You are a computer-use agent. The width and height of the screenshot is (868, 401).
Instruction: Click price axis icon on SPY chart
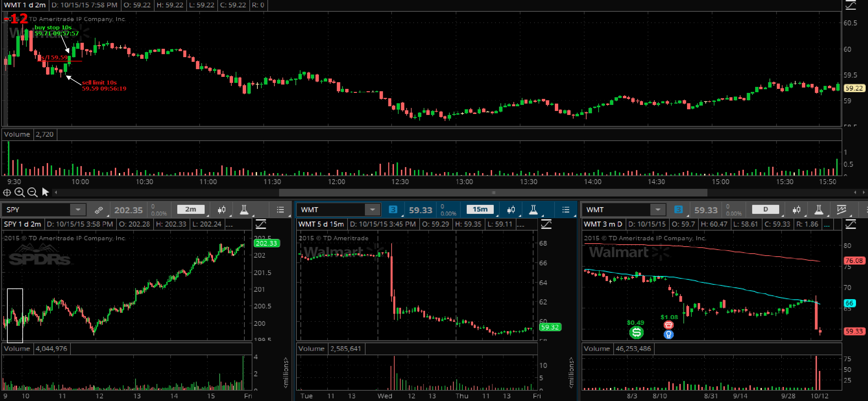pos(261,224)
